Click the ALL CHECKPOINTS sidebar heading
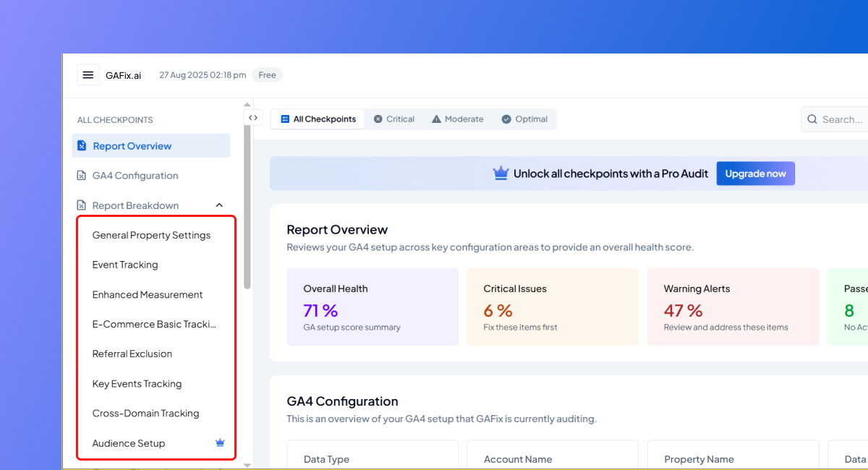868x470 pixels. [115, 120]
